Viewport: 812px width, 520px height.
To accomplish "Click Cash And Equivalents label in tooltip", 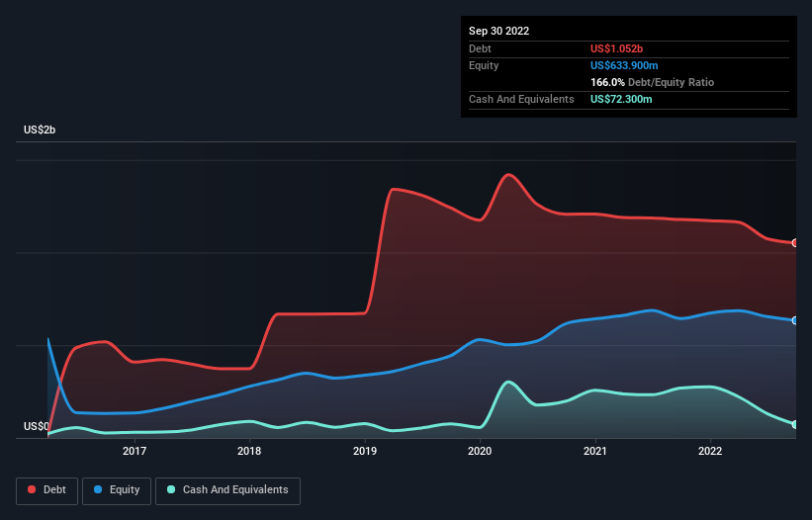I will [x=521, y=99].
